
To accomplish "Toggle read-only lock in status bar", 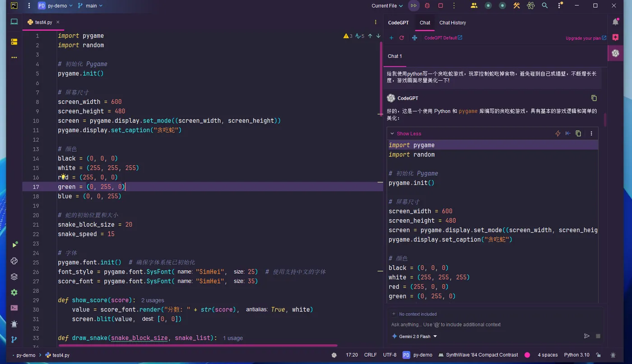I will tap(599, 355).
